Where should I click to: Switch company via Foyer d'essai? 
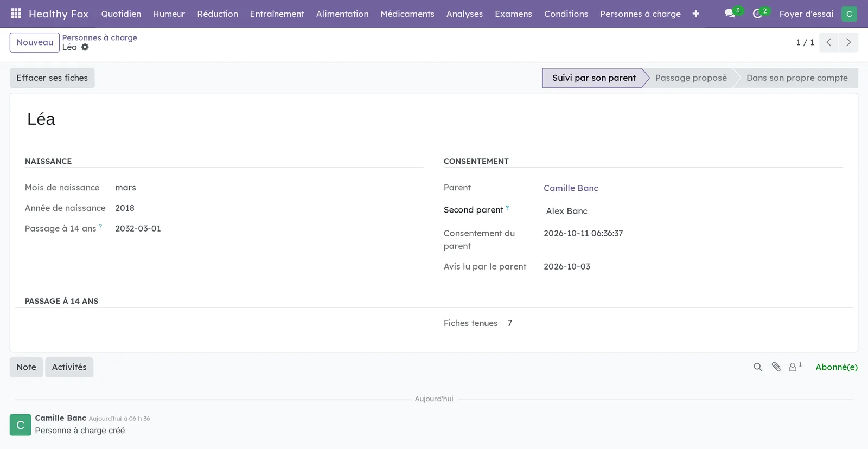click(806, 14)
